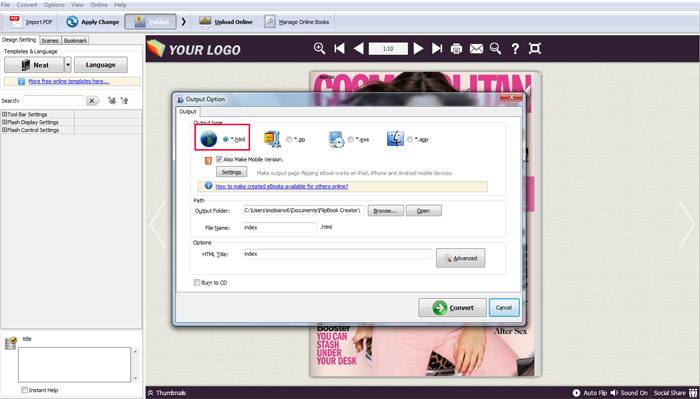Go to the next page of the flipbook
The image size is (700, 399).
coord(418,48)
